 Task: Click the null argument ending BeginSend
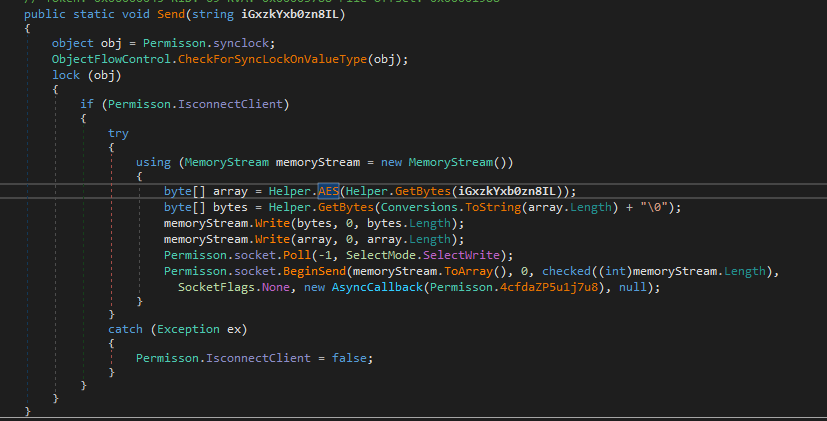(x=633, y=287)
